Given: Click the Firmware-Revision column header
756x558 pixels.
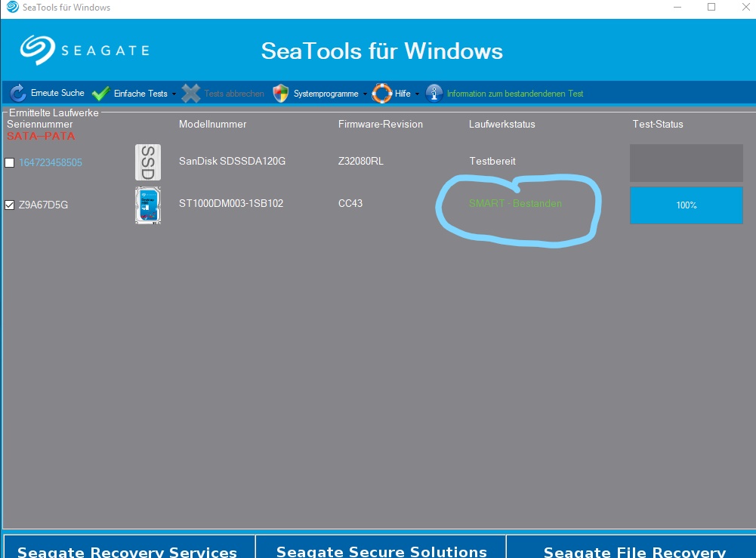Looking at the screenshot, I should point(381,125).
